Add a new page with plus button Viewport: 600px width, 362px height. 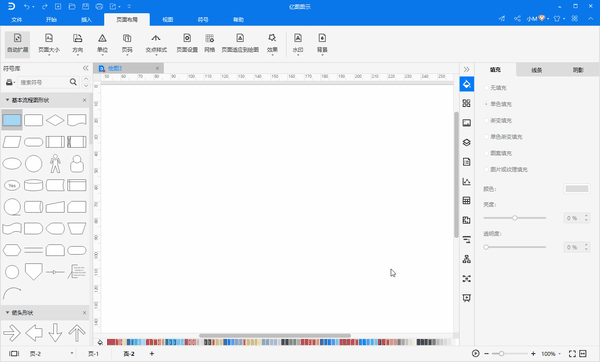pyautogui.click(x=152, y=354)
